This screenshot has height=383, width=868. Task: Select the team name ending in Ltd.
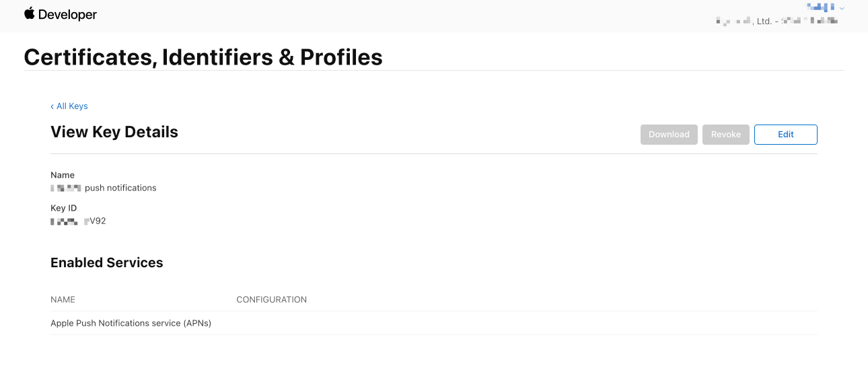point(777,22)
